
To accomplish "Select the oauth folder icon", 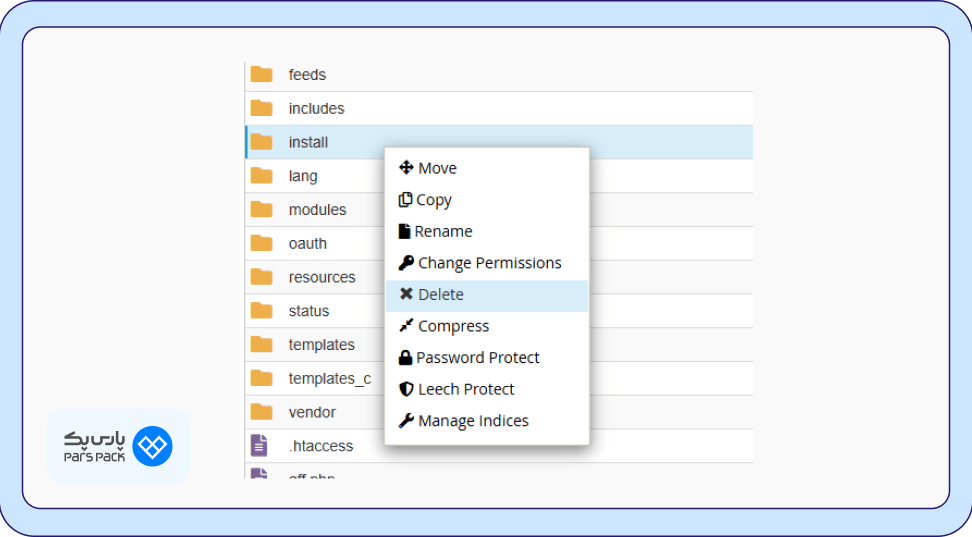I will (x=262, y=243).
